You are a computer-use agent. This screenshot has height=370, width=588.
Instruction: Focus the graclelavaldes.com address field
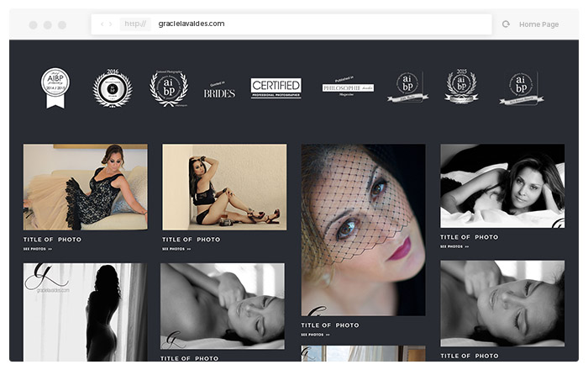coord(291,24)
